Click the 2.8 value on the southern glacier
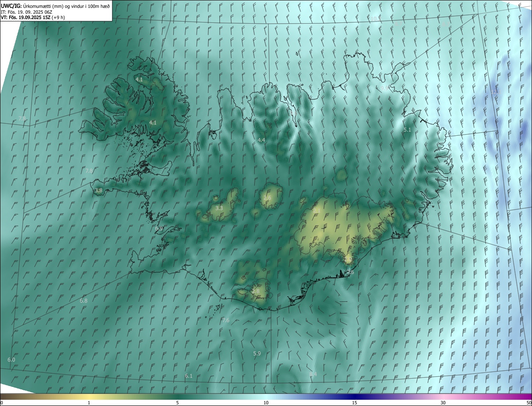This screenshot has width=532, height=406. (256, 291)
